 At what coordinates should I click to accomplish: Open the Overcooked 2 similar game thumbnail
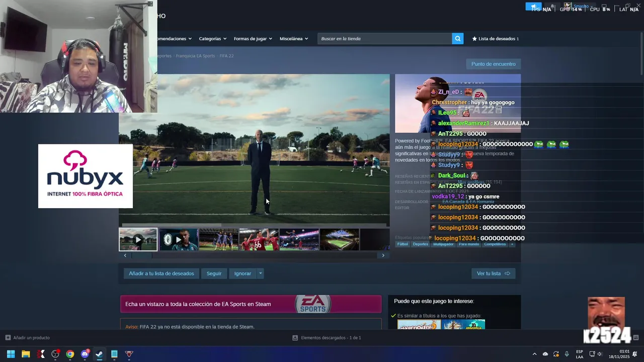click(x=419, y=325)
